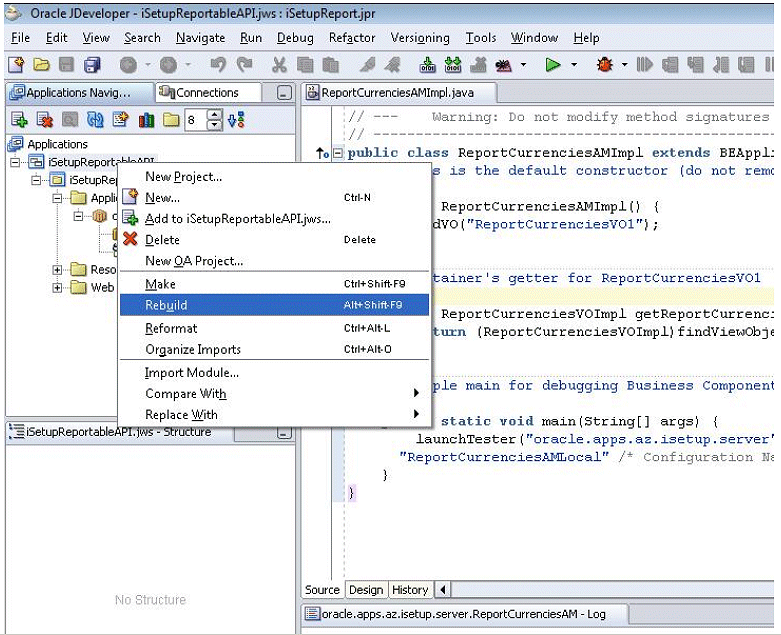781x635 pixels.
Task: Click the number field showing 8
Action: pyautogui.click(x=196, y=120)
